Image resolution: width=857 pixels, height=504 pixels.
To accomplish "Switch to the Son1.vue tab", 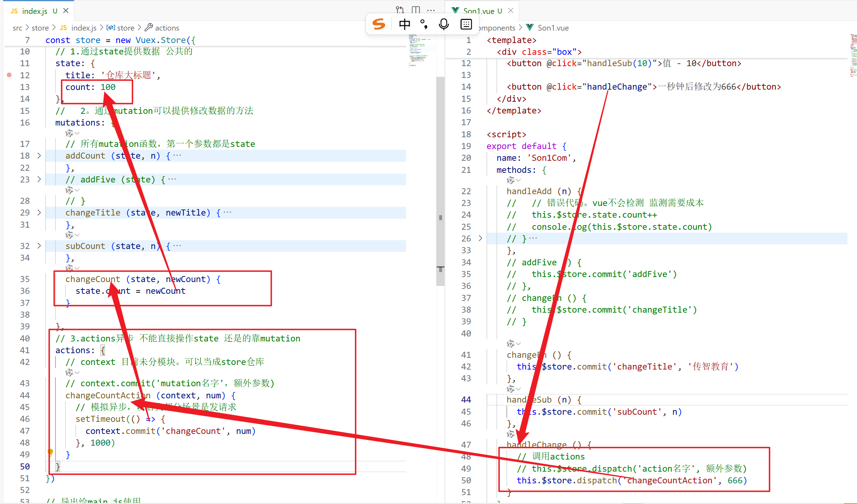I will point(478,11).
